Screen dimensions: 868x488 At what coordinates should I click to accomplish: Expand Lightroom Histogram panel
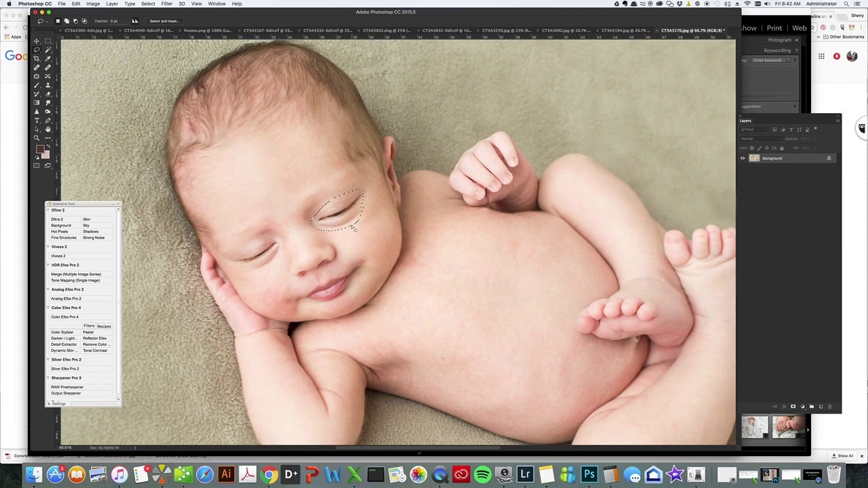pyautogui.click(x=796, y=40)
